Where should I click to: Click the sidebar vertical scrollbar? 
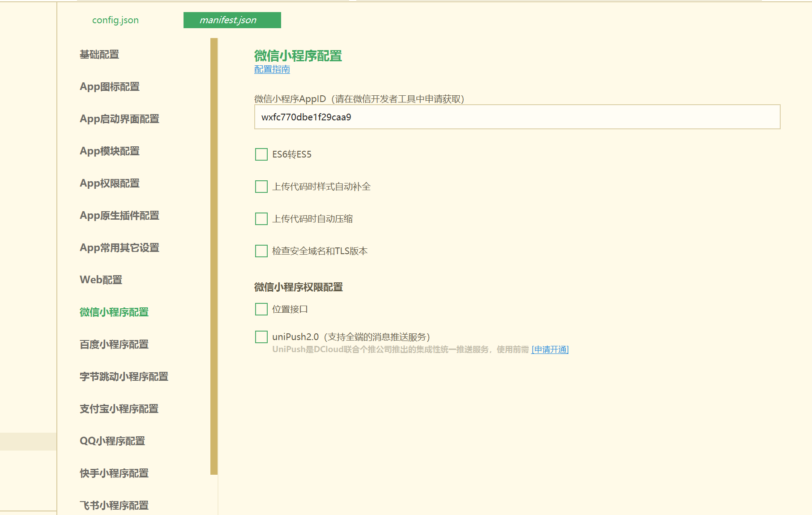tap(214, 256)
